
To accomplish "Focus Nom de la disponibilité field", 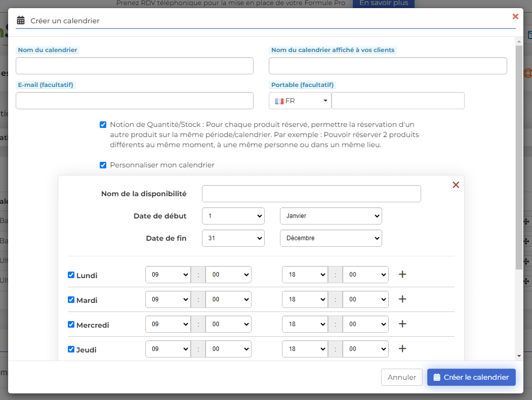I will [x=311, y=194].
